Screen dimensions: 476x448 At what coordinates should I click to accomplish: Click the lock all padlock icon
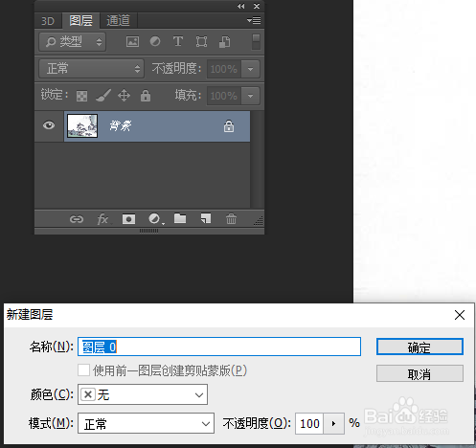[146, 96]
